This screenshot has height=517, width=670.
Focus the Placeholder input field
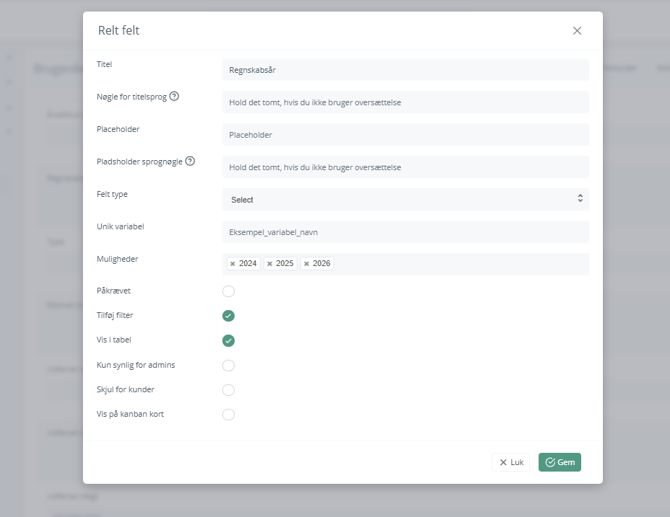(405, 135)
